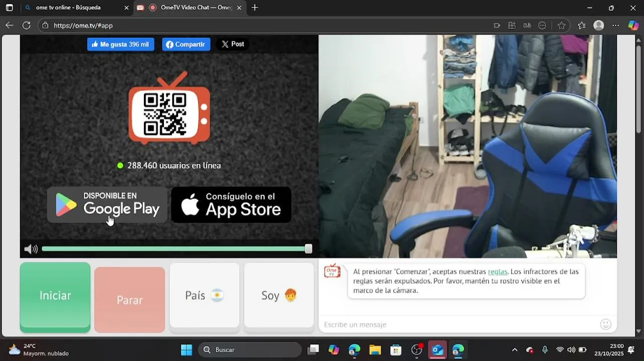Open the País country selector
Screen dimensions: 644x361
(x=204, y=296)
